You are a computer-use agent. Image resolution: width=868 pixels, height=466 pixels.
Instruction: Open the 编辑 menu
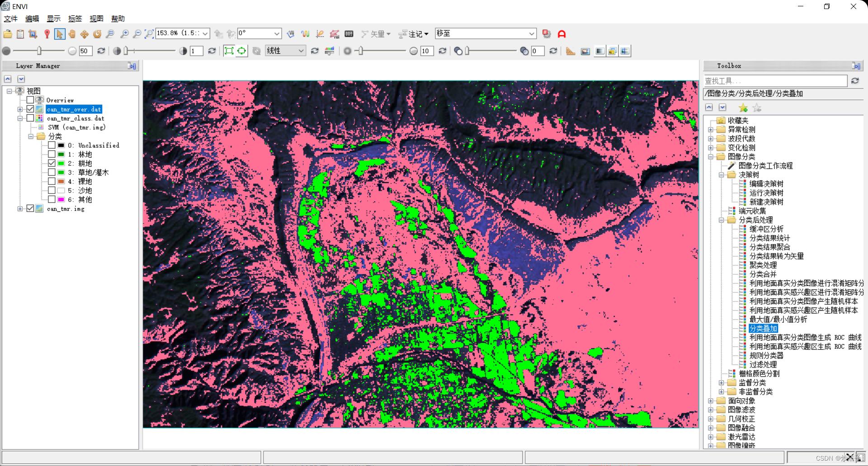tap(32, 19)
